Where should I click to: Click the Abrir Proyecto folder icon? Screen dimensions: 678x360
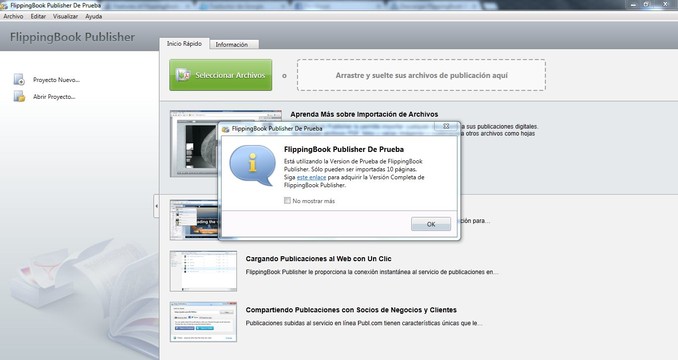pyautogui.click(x=19, y=96)
